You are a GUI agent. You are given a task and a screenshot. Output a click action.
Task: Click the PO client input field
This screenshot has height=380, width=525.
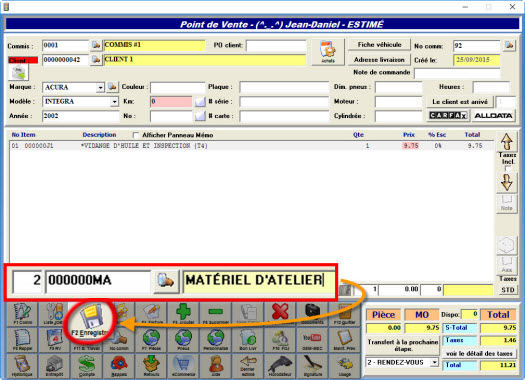pyautogui.click(x=276, y=46)
